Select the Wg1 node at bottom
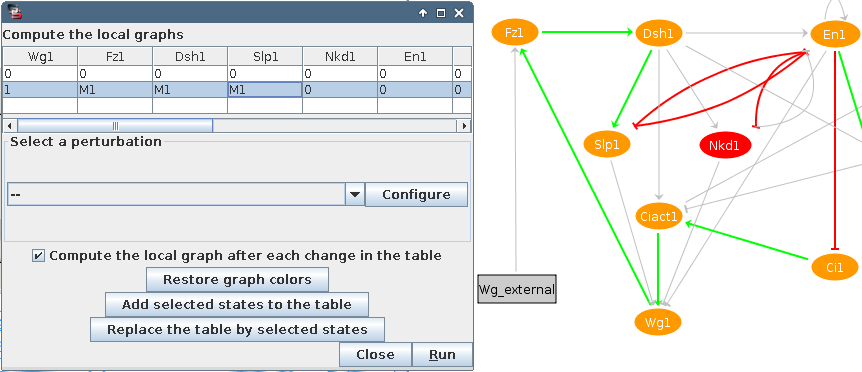The width and height of the screenshot is (862, 372). (x=658, y=322)
